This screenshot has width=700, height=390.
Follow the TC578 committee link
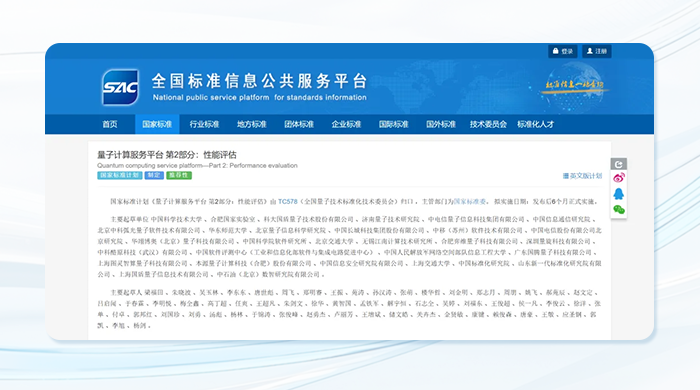tap(288, 202)
